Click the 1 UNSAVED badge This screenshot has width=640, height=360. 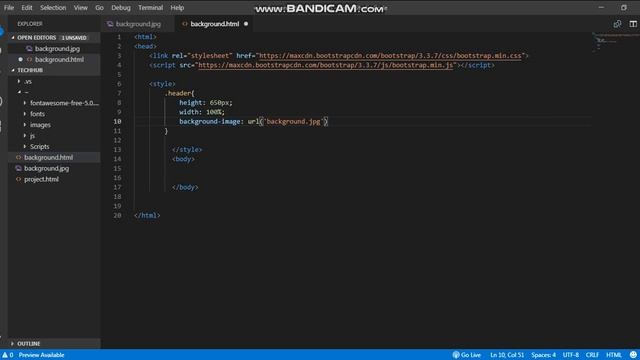coord(74,38)
